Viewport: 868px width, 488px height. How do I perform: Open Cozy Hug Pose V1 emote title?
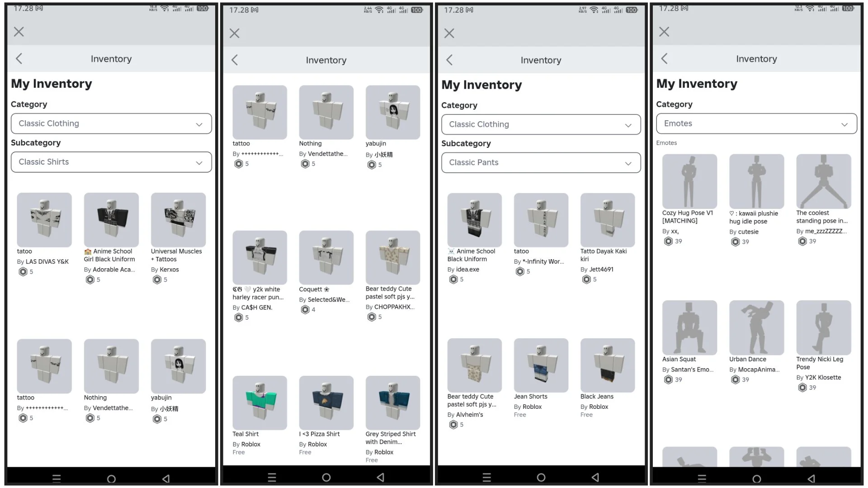(688, 217)
